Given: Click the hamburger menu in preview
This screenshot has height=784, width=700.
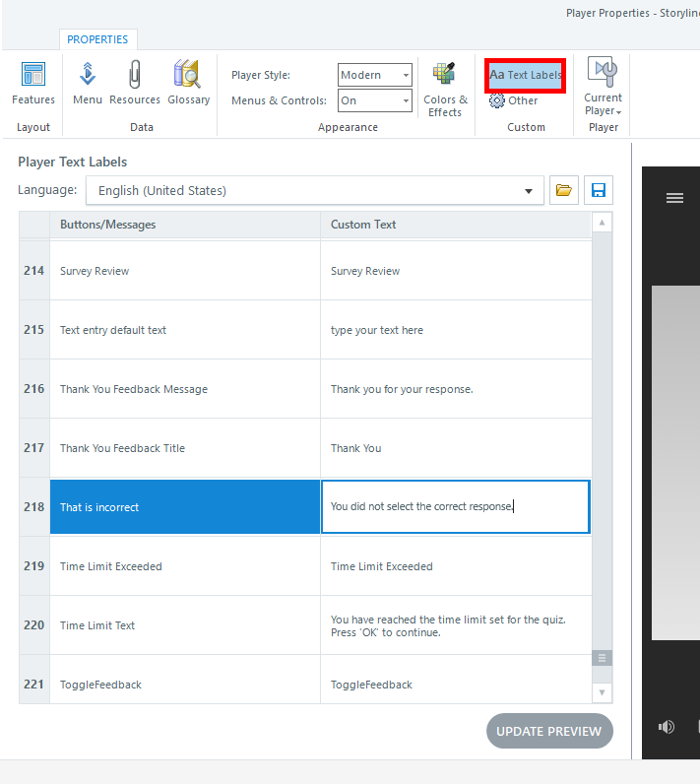Looking at the screenshot, I should 674,199.
